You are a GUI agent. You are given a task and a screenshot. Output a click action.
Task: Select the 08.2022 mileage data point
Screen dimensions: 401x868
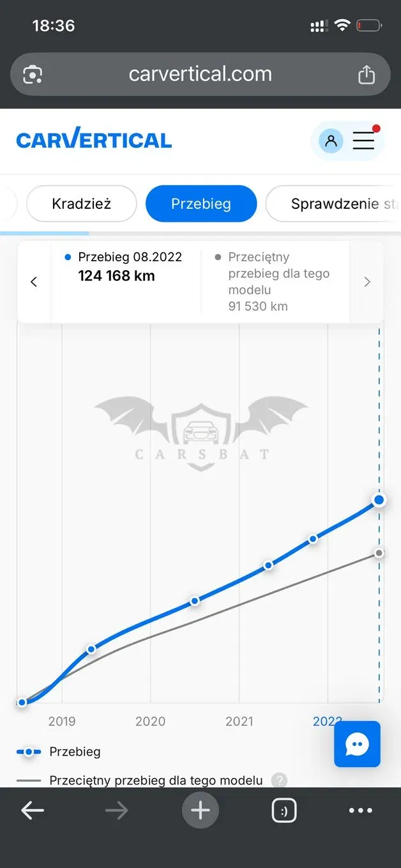[379, 499]
